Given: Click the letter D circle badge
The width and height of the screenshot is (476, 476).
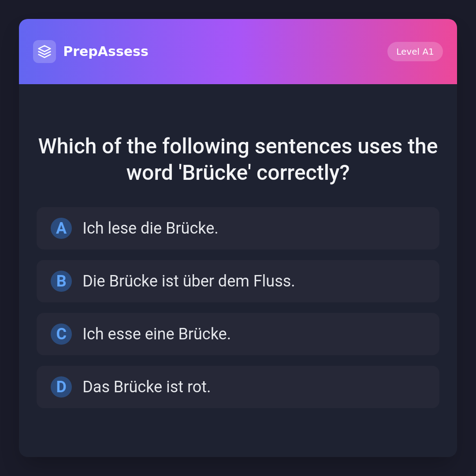Looking at the screenshot, I should tap(61, 387).
